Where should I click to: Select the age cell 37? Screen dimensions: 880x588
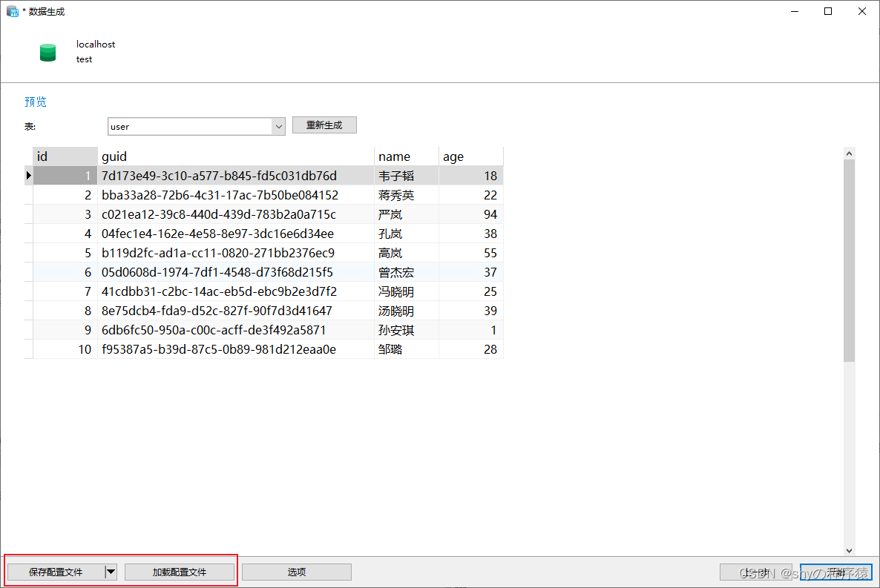pos(471,272)
